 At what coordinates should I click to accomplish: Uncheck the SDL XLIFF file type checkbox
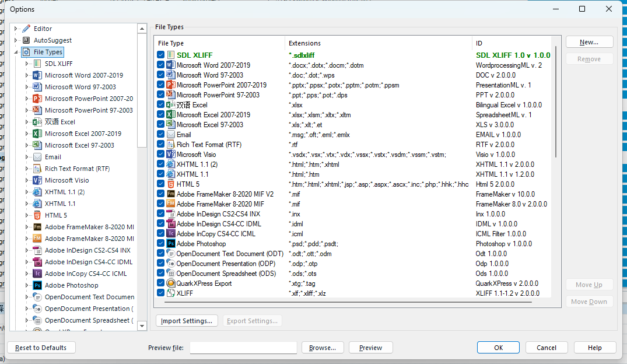coord(161,55)
